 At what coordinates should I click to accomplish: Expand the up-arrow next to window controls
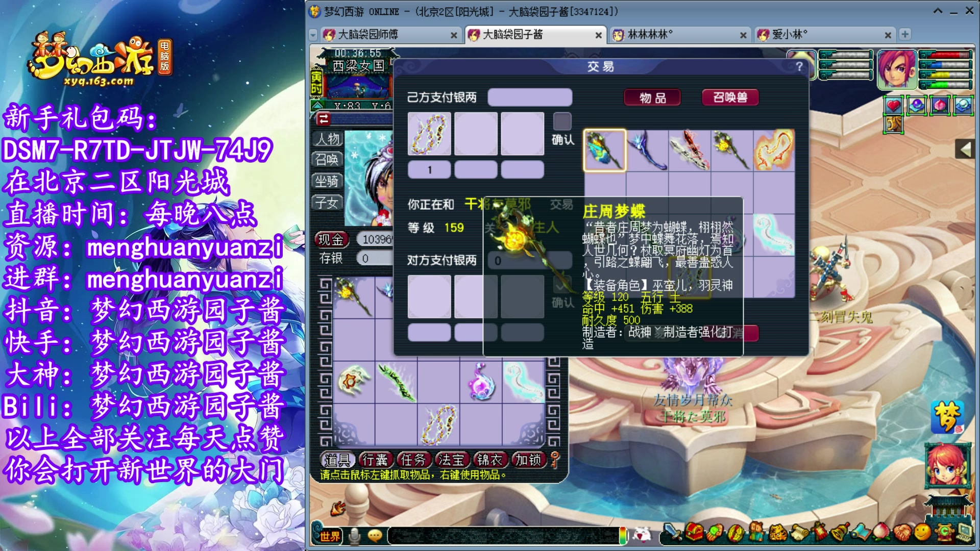[x=938, y=11]
